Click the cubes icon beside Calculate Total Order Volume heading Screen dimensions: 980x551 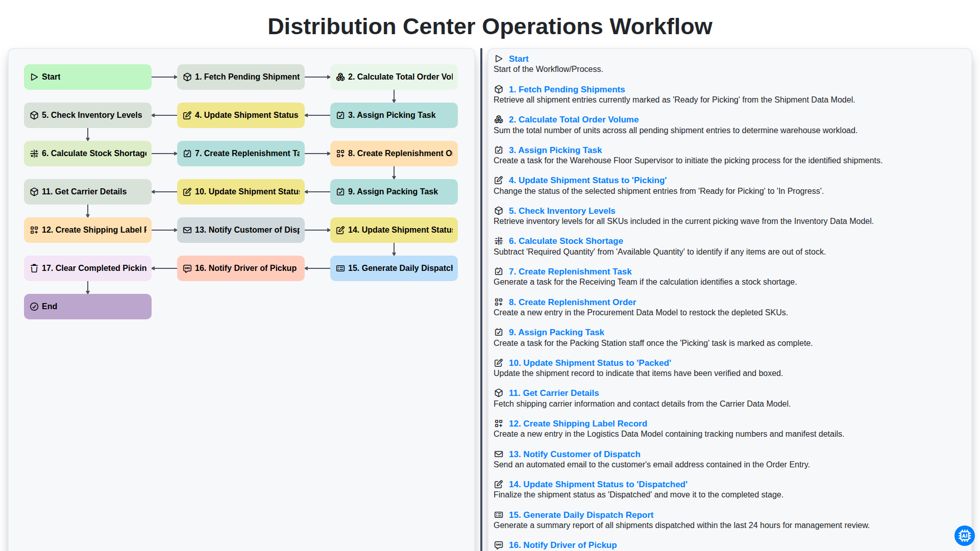[499, 120]
